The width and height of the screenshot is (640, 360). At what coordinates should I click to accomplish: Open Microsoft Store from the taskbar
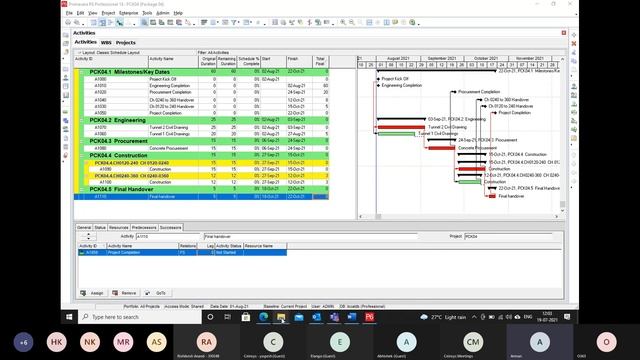click(x=246, y=317)
